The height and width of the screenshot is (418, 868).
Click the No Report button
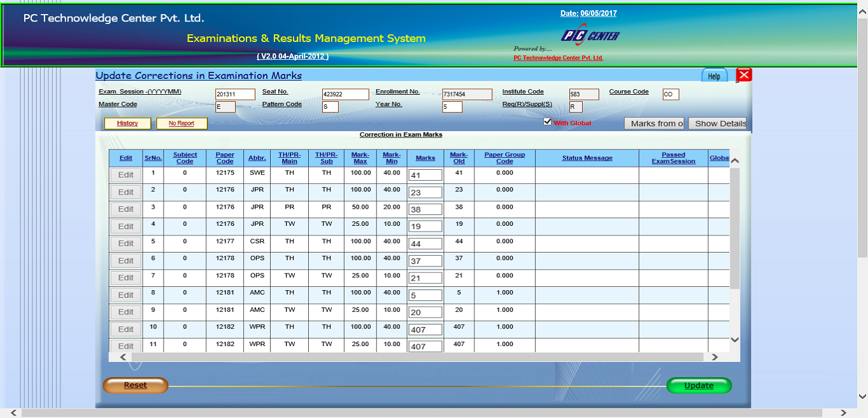tap(181, 123)
